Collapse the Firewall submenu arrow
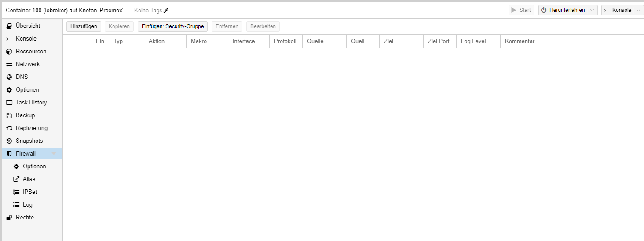Image resolution: width=644 pixels, height=241 pixels. (54, 154)
